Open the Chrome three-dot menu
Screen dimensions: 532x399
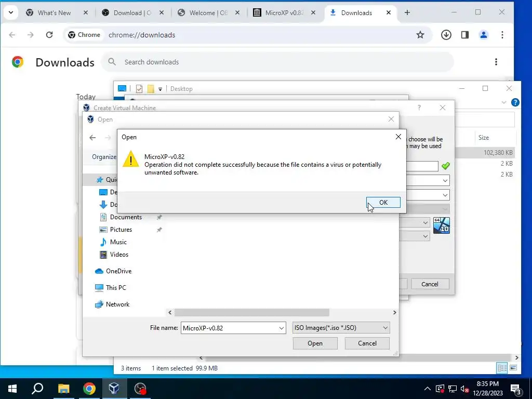coord(502,35)
